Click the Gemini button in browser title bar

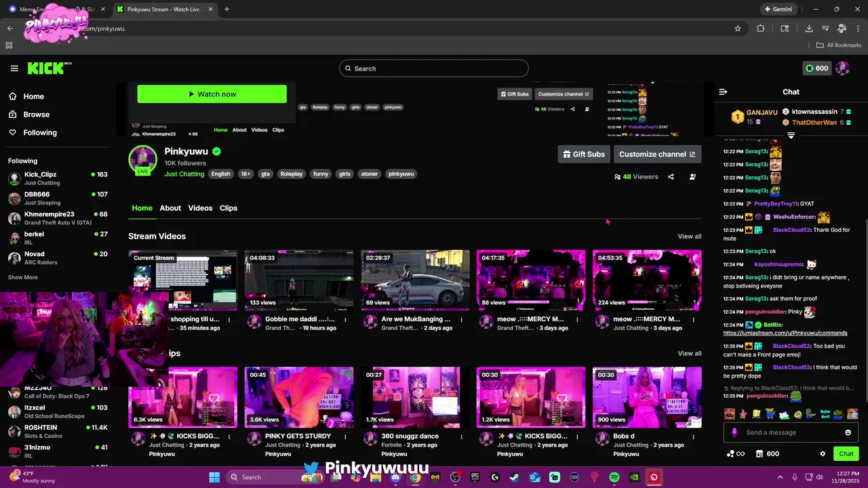pos(778,9)
